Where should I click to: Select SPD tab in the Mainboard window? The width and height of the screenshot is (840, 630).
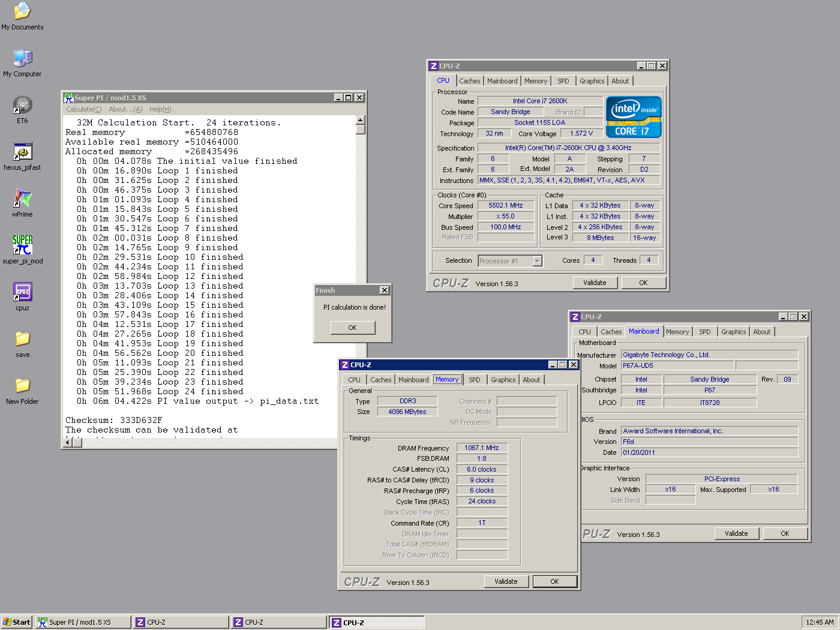[x=704, y=332]
